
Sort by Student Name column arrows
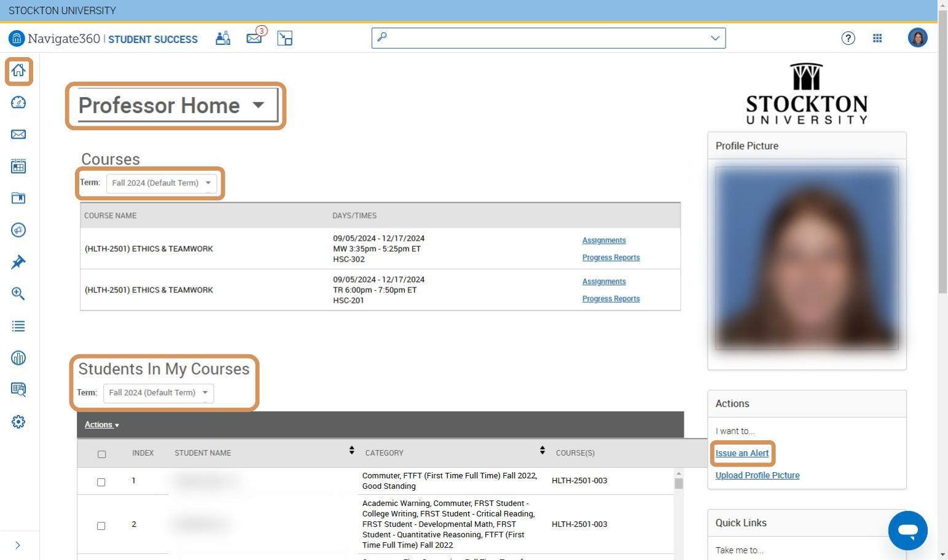point(351,451)
